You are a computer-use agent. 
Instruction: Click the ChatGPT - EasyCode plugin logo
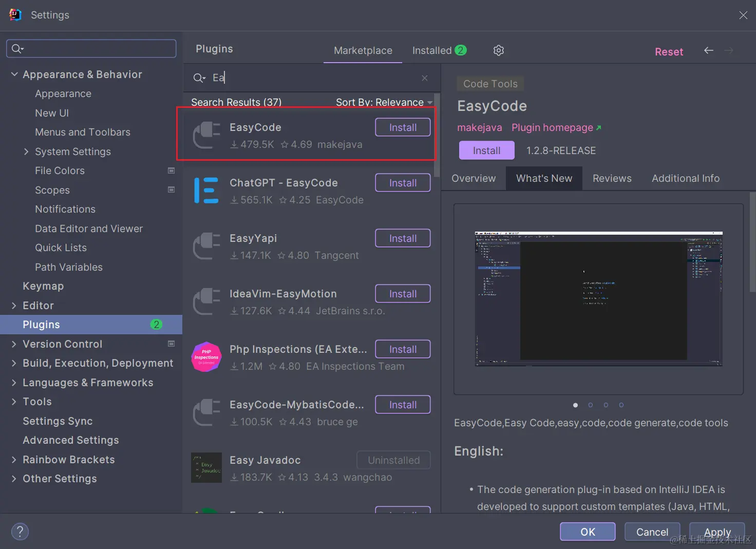click(x=206, y=191)
